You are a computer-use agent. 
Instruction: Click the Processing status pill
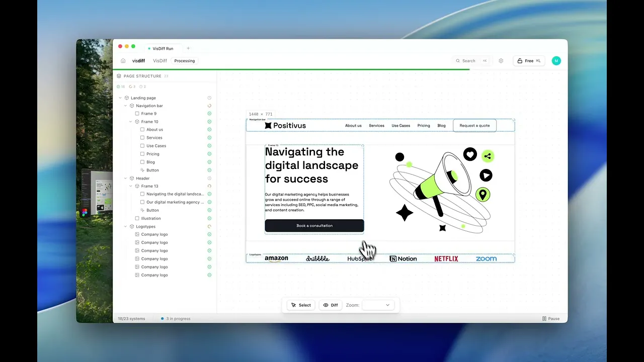185,61
